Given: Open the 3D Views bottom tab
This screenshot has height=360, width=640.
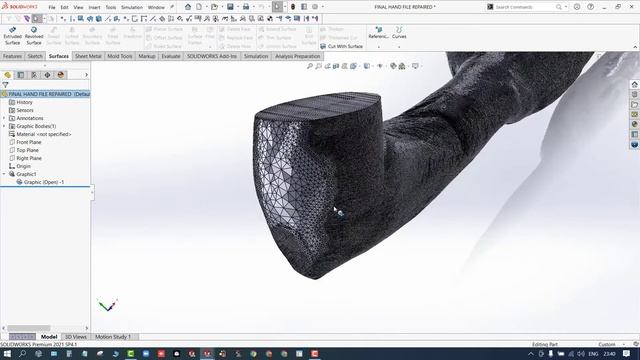Looking at the screenshot, I should [76, 337].
